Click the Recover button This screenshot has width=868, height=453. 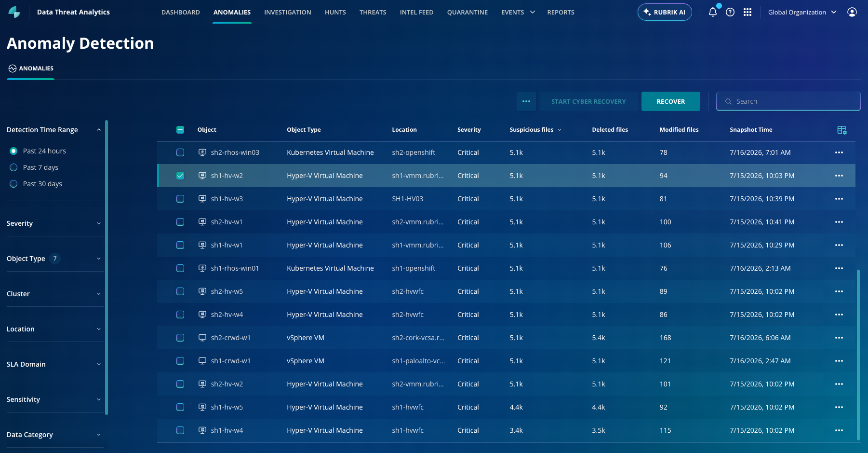[x=671, y=101]
